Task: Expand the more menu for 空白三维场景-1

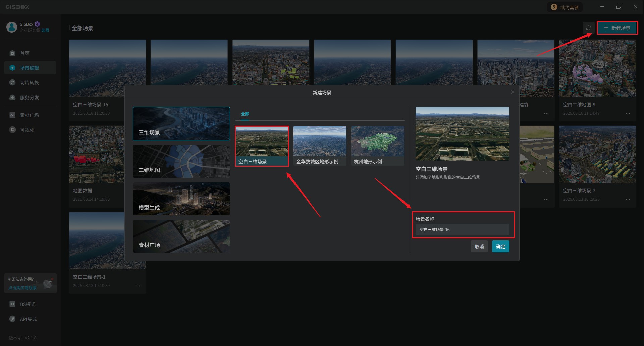Action: point(138,286)
